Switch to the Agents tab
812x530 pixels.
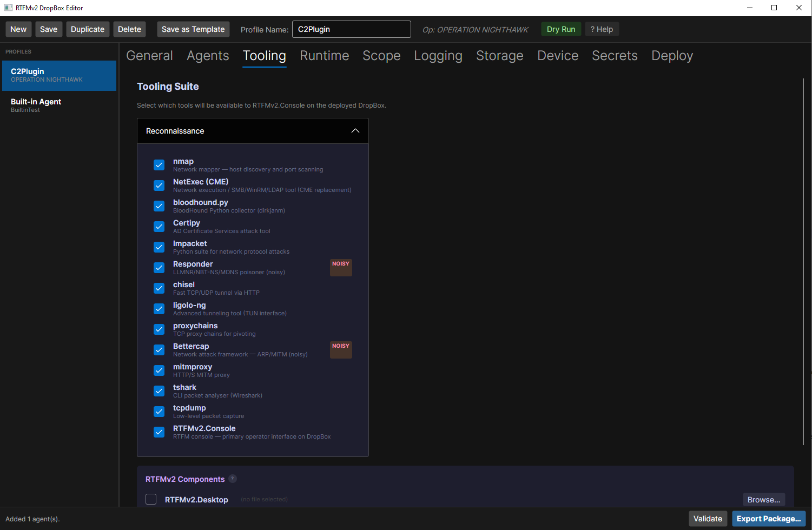pos(208,56)
